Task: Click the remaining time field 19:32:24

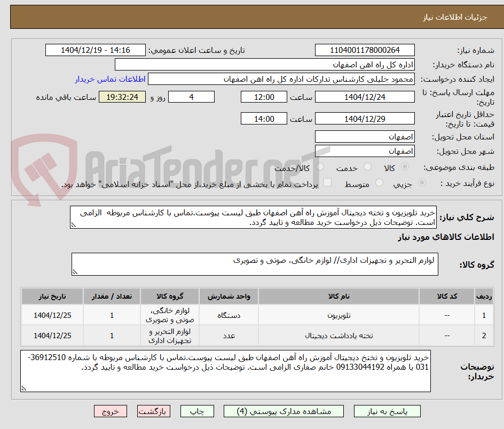Action: (122, 97)
